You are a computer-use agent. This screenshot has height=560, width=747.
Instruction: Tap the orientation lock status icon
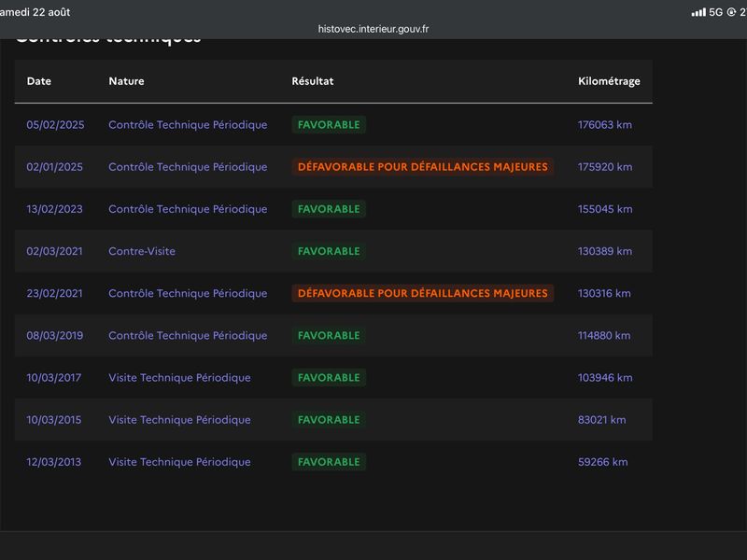tap(731, 12)
